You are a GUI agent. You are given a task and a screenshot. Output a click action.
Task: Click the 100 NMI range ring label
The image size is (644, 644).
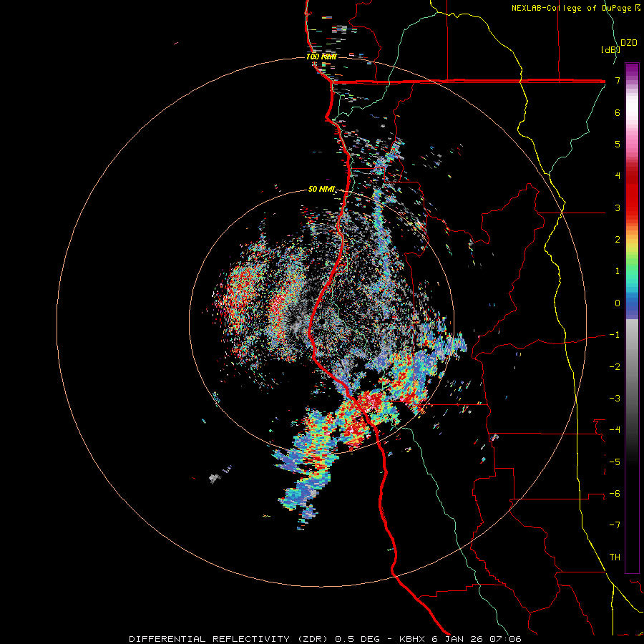[321, 57]
